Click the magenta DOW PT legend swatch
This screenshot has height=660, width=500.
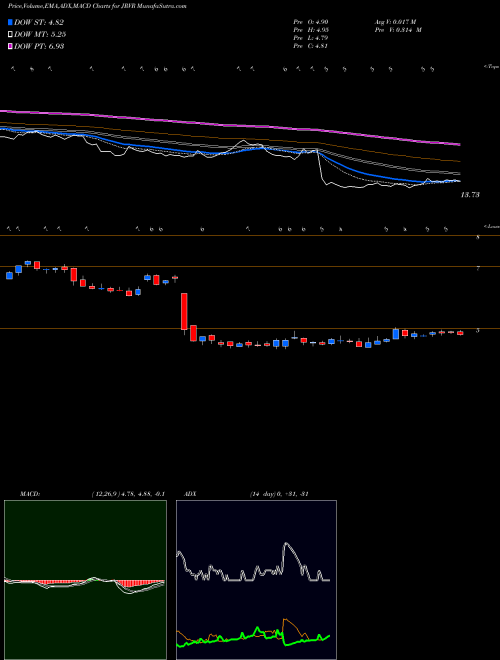(x=10, y=46)
